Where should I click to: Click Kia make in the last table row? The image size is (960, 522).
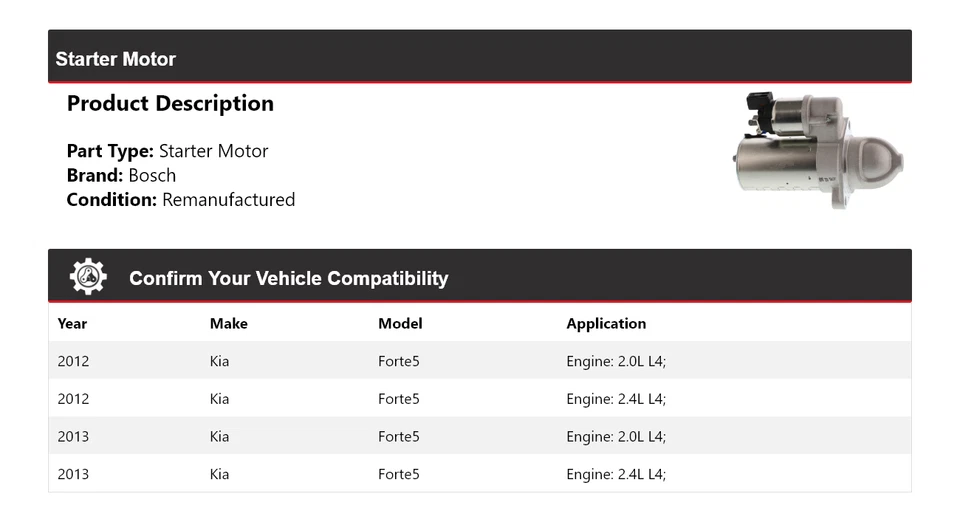pyautogui.click(x=219, y=474)
